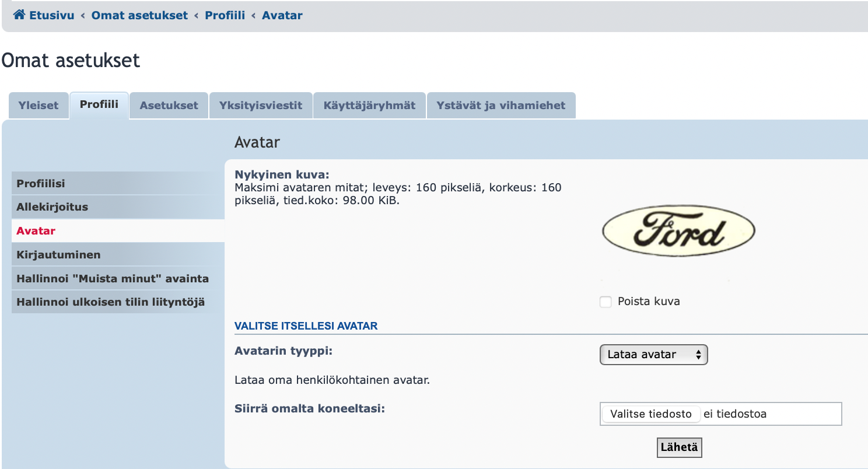Screen dimensions: 868x469
Task: Click the Ford logo avatar image
Action: pos(678,230)
